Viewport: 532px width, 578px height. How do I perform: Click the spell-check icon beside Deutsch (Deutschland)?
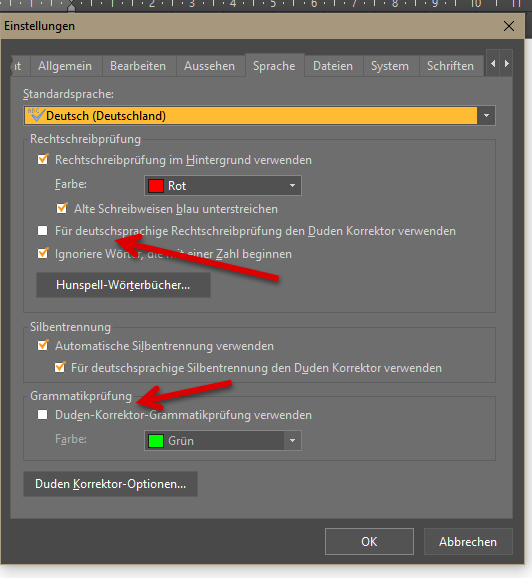point(36,115)
